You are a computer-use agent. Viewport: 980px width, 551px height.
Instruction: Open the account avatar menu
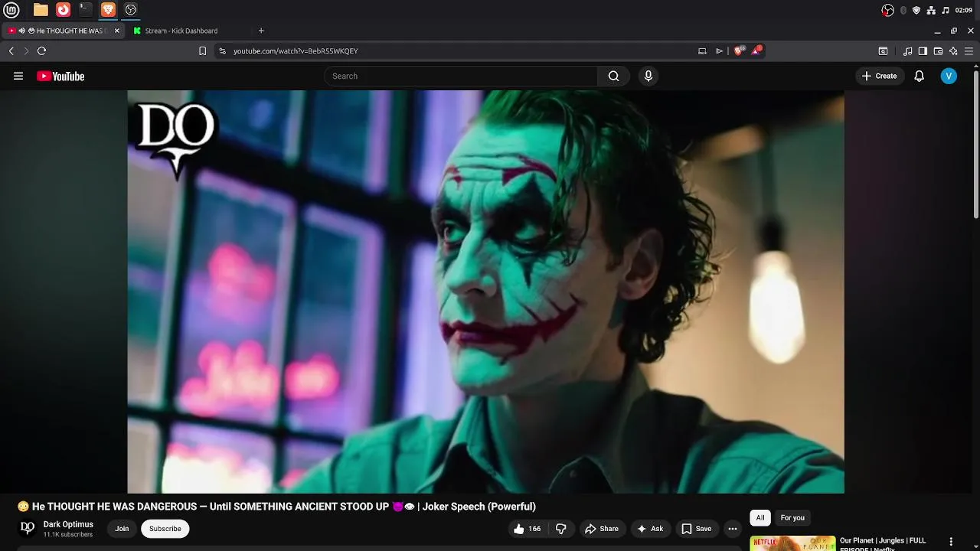[949, 76]
